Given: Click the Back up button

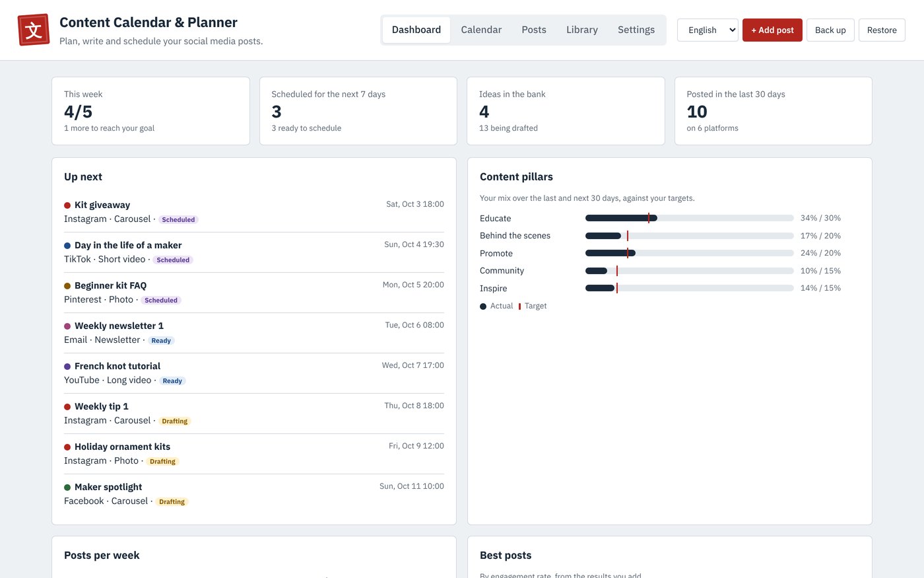Looking at the screenshot, I should tap(830, 30).
